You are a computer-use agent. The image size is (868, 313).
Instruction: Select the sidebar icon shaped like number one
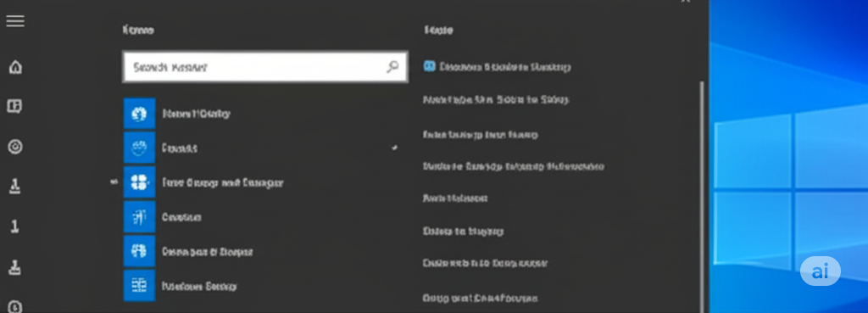(x=15, y=226)
